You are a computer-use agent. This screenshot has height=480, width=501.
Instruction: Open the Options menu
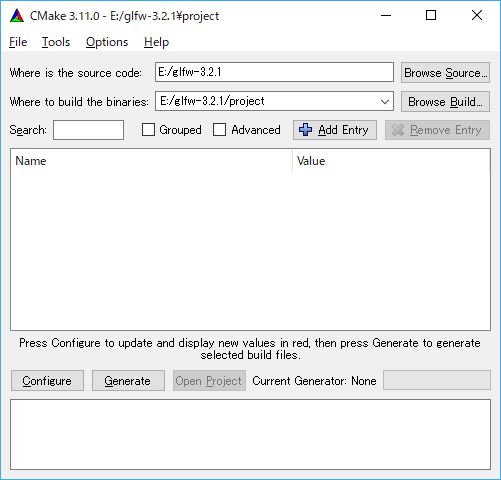click(x=107, y=42)
